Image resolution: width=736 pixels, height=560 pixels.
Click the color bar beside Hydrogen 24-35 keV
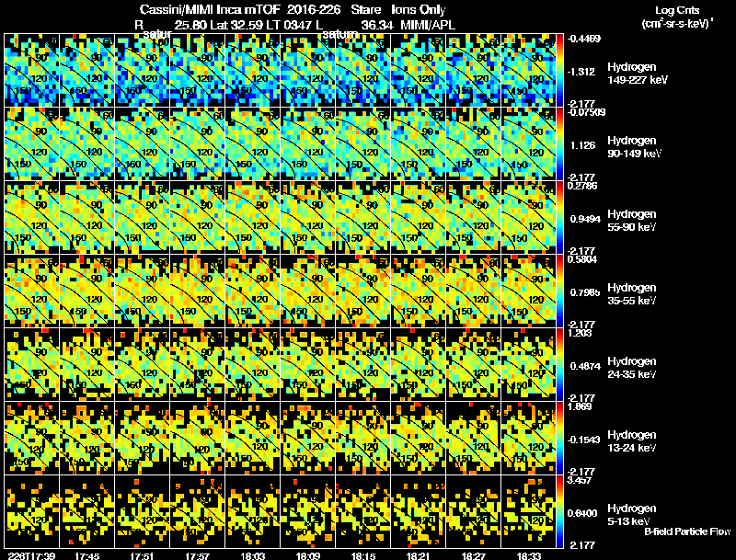coord(559,364)
